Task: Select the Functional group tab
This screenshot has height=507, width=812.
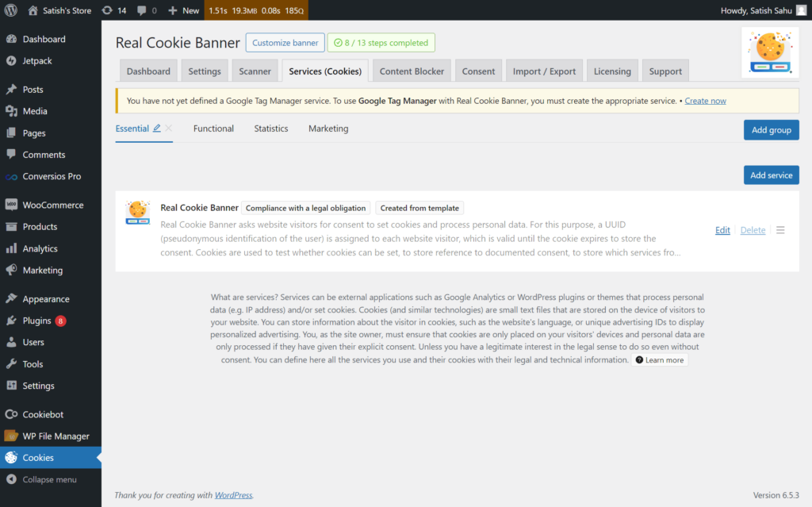Action: tap(213, 129)
